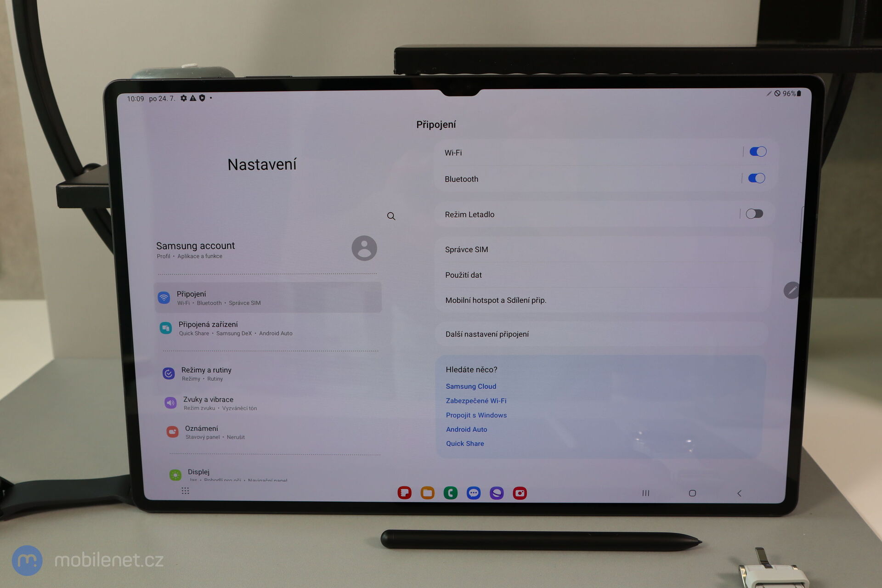Screen dimensions: 882x588
Task: Open search icon in Nastavení
Action: (x=391, y=215)
